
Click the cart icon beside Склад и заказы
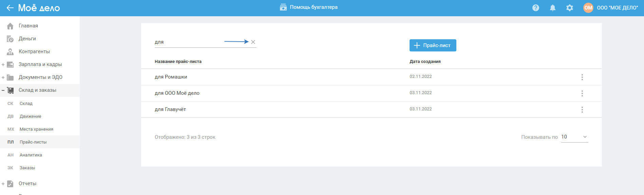point(11,90)
